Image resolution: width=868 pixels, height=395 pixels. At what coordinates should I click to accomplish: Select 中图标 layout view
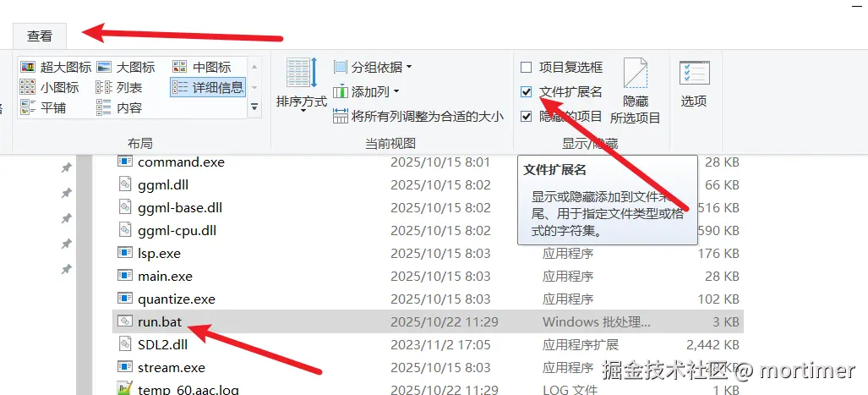(201, 68)
